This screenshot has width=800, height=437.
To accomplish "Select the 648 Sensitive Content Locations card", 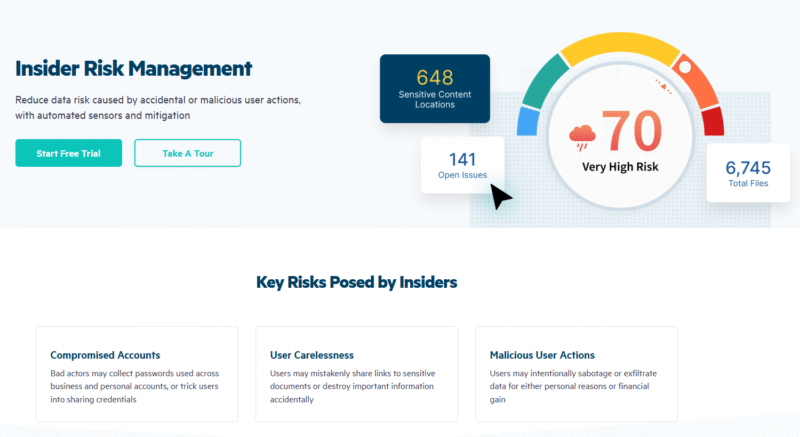I will (435, 89).
